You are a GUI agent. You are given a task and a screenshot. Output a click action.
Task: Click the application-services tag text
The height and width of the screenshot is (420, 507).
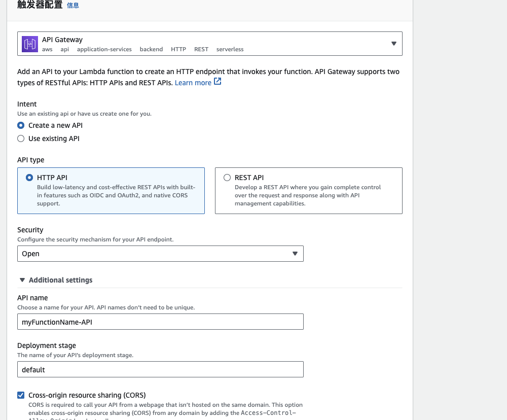click(x=104, y=49)
